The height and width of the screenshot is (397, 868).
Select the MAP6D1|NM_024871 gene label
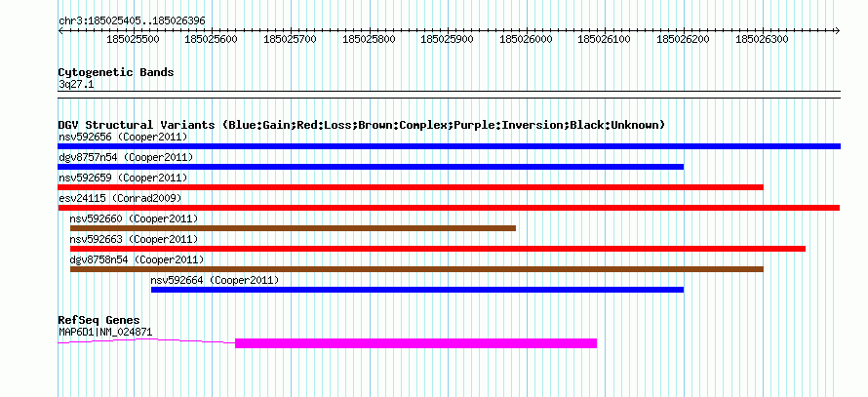pyautogui.click(x=105, y=333)
